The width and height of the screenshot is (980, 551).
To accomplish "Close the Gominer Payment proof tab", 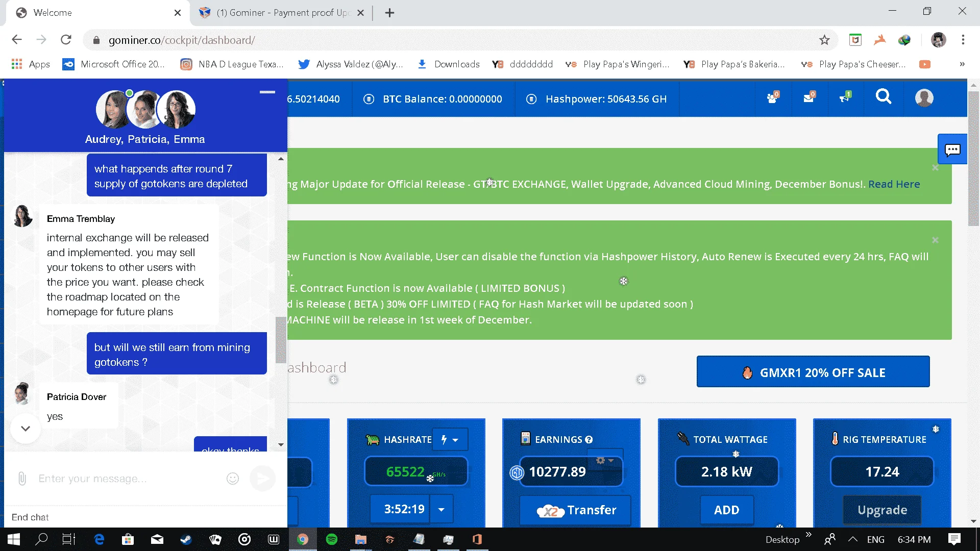I will 360,13.
